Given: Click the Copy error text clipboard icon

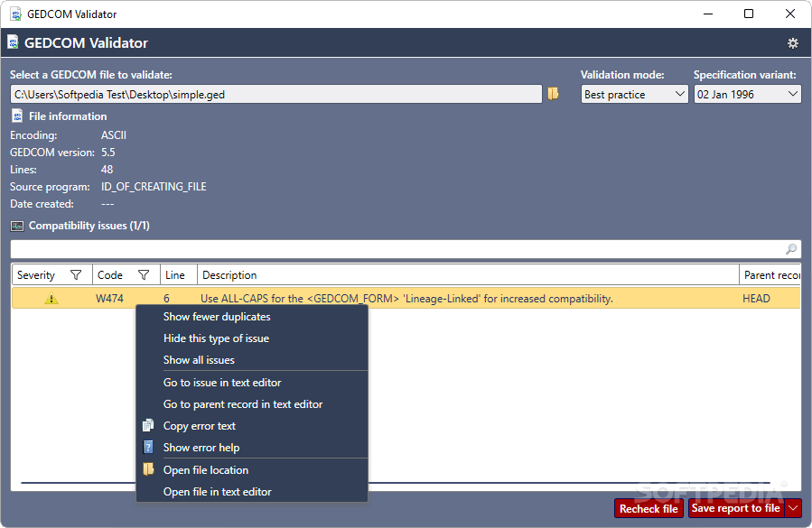Looking at the screenshot, I should (x=148, y=425).
